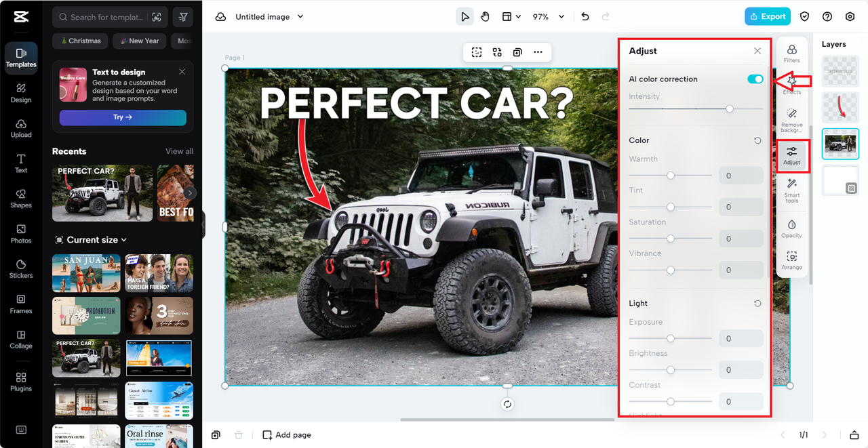Open keyboard shortcuts icon at sidebar bottom
The height and width of the screenshot is (448, 868).
click(21, 430)
